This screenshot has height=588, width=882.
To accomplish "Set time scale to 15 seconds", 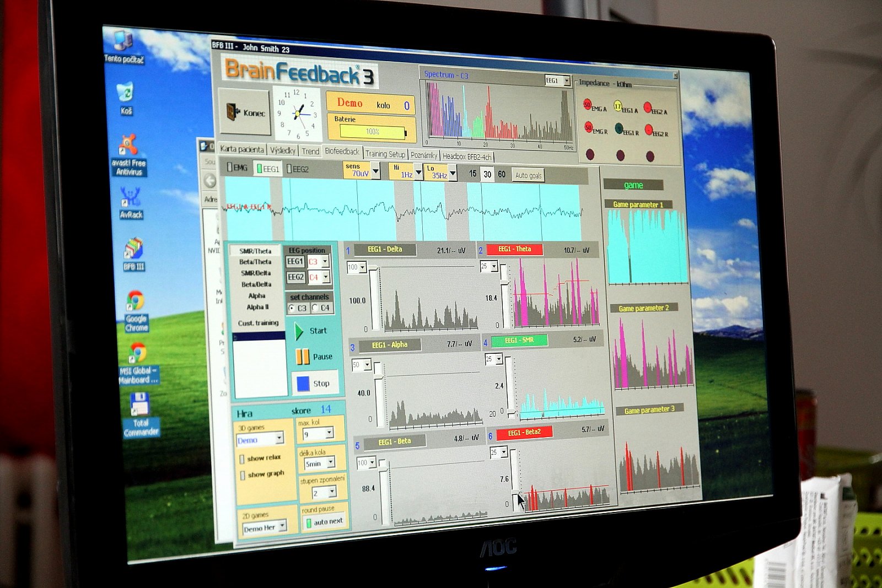I will [472, 173].
